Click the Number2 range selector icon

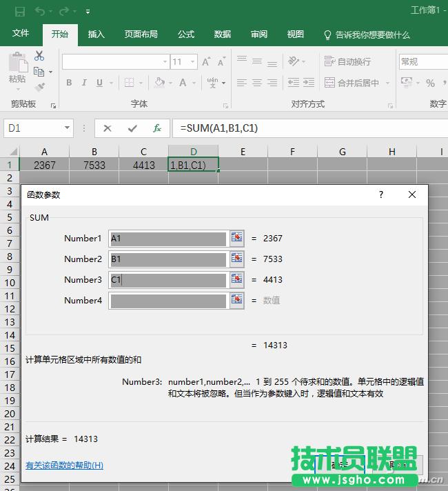pyautogui.click(x=237, y=259)
